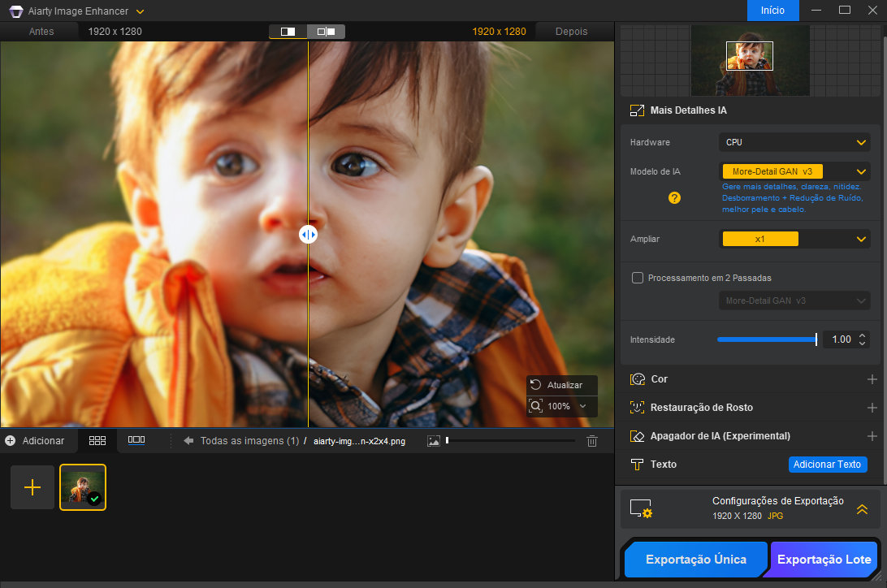This screenshot has height=588, width=887.
Task: Open the Hardware CPU dropdown
Action: tap(794, 142)
